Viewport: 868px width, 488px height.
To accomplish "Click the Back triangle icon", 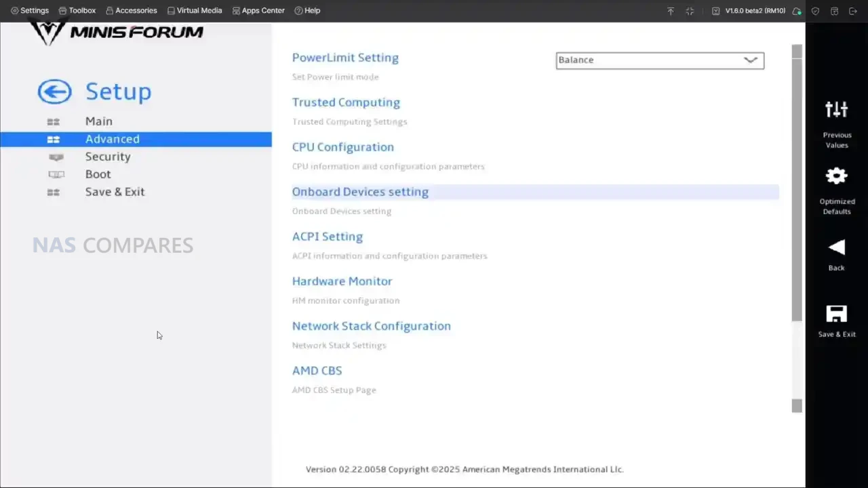I will click(836, 247).
